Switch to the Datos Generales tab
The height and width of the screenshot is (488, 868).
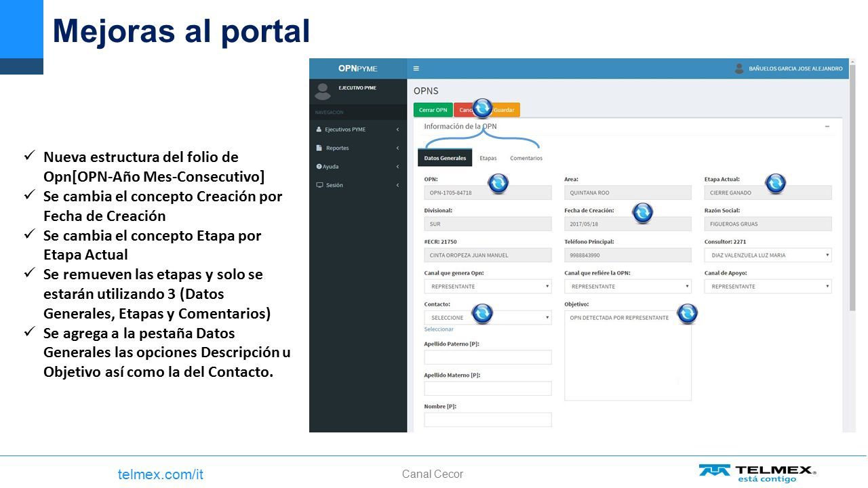click(x=445, y=158)
